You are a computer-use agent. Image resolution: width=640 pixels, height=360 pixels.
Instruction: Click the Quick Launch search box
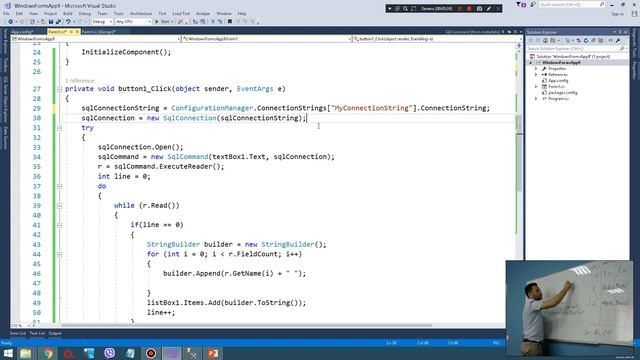(571, 4)
